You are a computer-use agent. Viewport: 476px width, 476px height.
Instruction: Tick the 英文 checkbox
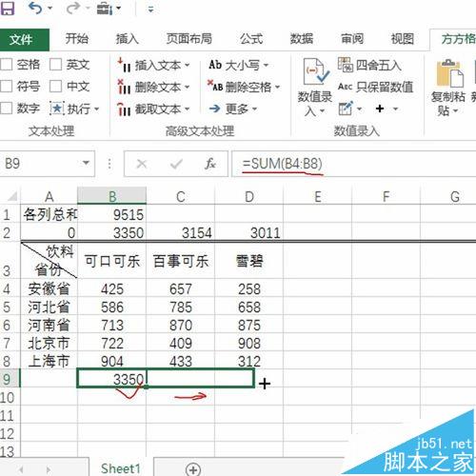55,65
